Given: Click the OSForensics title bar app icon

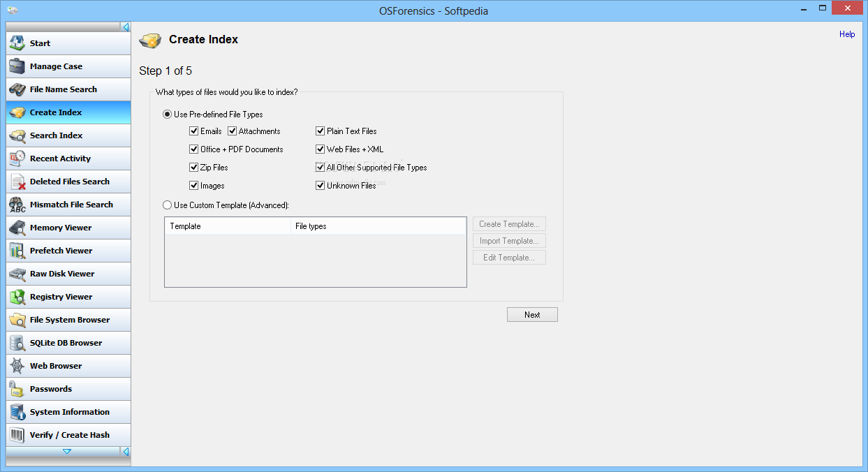Looking at the screenshot, I should [x=12, y=10].
